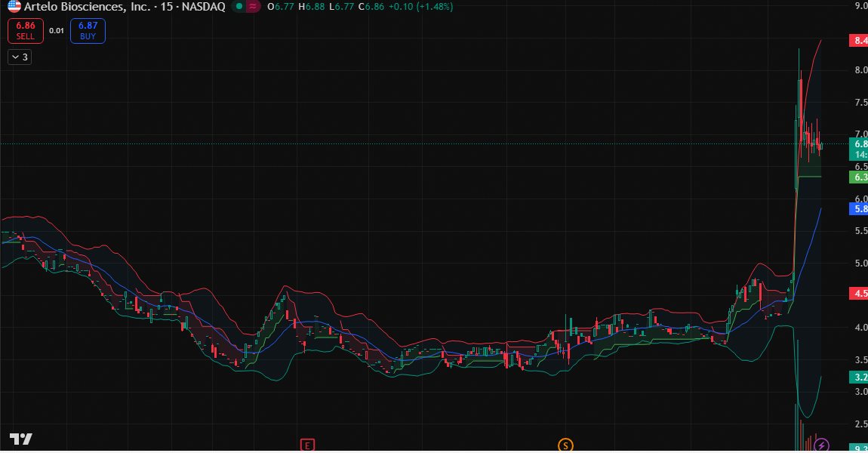Viewport: 868px width, 453px height.
Task: Click the US flag symbol icon
Action: click(x=14, y=7)
